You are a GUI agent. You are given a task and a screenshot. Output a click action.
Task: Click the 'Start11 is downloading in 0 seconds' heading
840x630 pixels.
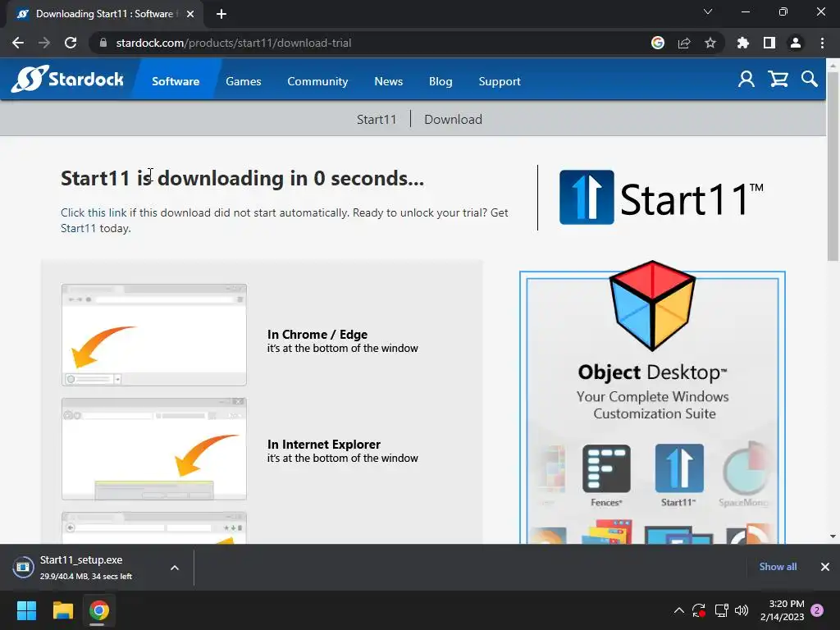pyautogui.click(x=242, y=178)
